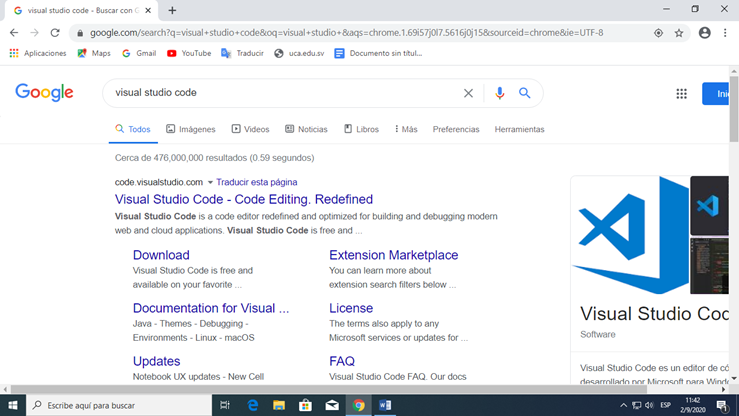Open Documento sin título bookmark
Image resolution: width=739 pixels, height=416 pixels.
pyautogui.click(x=378, y=53)
